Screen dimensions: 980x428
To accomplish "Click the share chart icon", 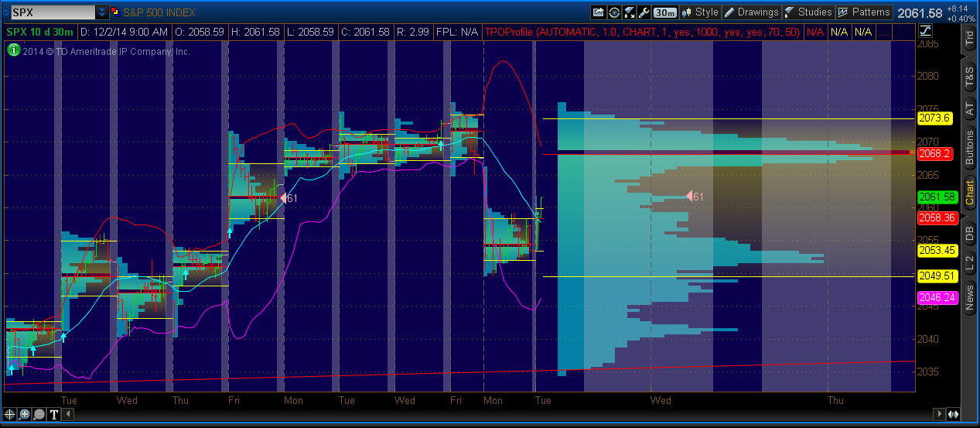I will point(598,12).
